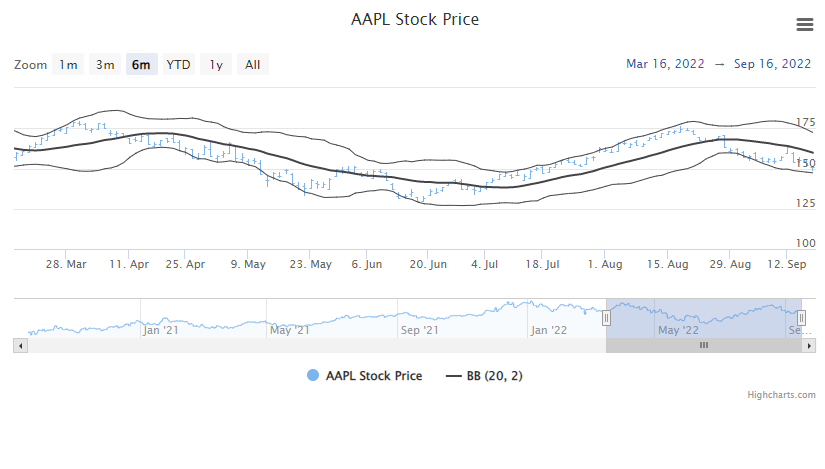Select the 3m zoom range
The image size is (825, 469).
coord(105,65)
